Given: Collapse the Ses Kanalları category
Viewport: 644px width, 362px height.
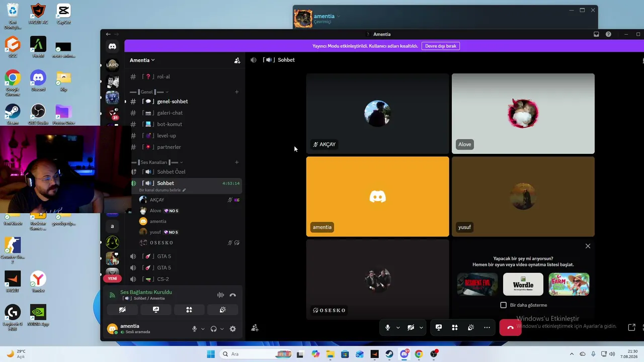Looking at the screenshot, I should coord(157,162).
